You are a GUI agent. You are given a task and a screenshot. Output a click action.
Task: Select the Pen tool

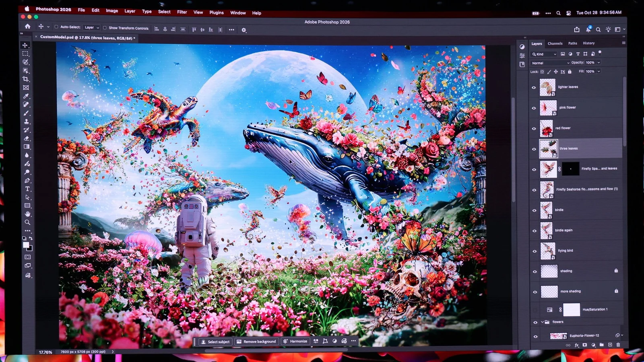27,180
